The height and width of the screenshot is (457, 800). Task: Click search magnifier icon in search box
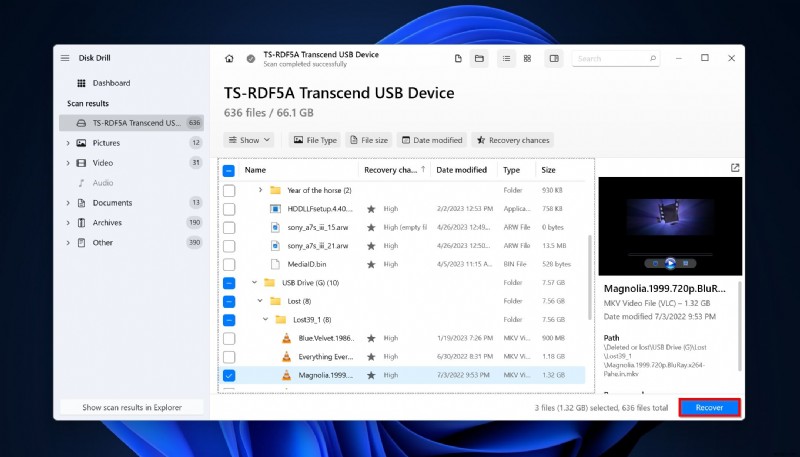point(653,59)
